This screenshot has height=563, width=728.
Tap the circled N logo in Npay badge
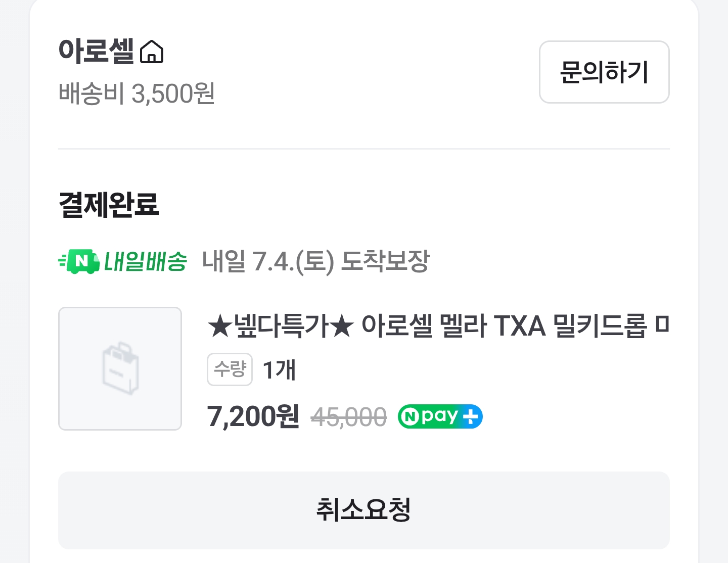411,417
